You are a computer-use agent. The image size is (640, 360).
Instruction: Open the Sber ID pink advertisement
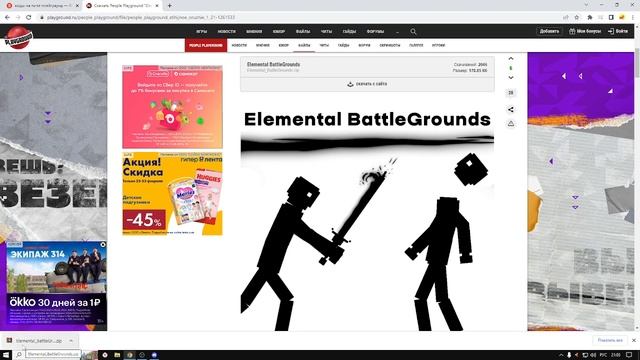click(172, 107)
